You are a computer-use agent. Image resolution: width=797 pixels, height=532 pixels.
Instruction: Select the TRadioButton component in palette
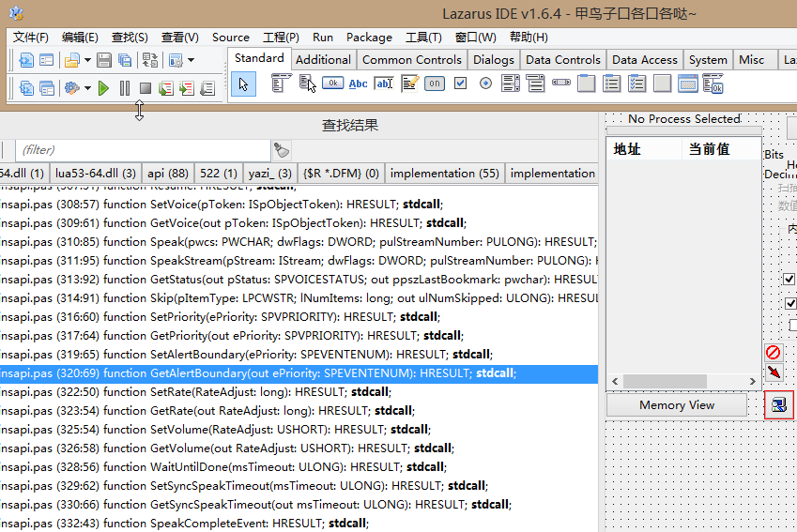coord(485,84)
